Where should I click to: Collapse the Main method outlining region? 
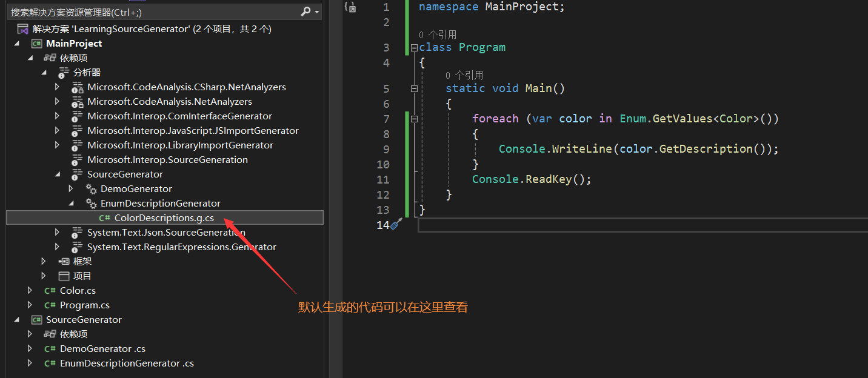point(414,88)
